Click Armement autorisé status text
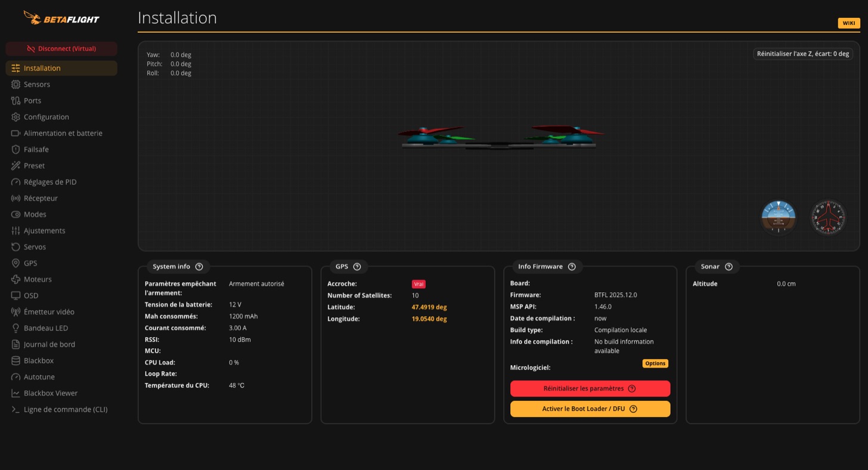 256,284
